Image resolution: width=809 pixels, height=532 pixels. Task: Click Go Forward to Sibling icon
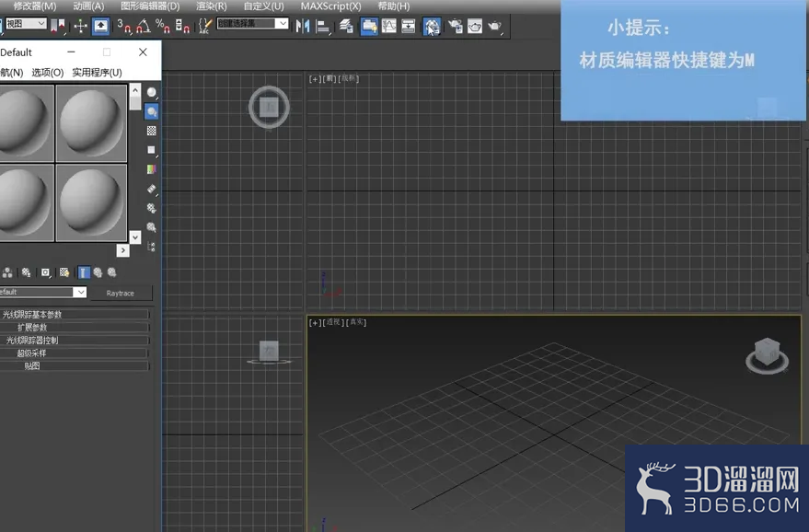click(x=112, y=272)
